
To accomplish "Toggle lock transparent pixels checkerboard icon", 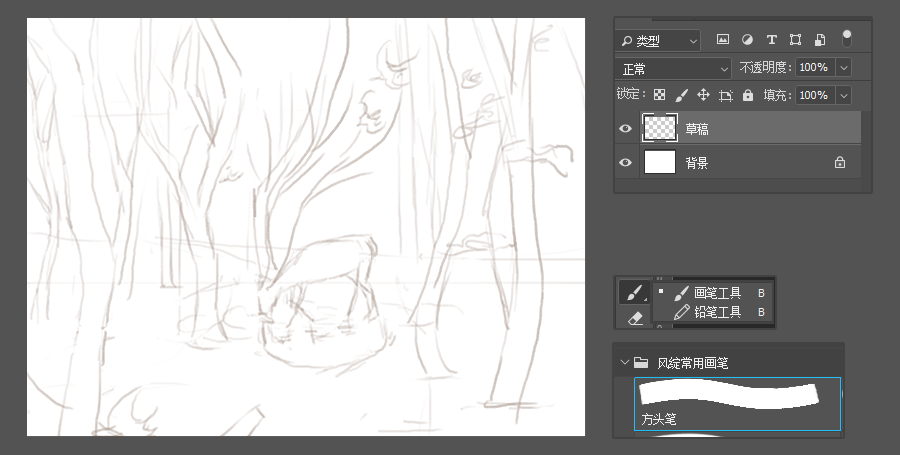I will 659,95.
